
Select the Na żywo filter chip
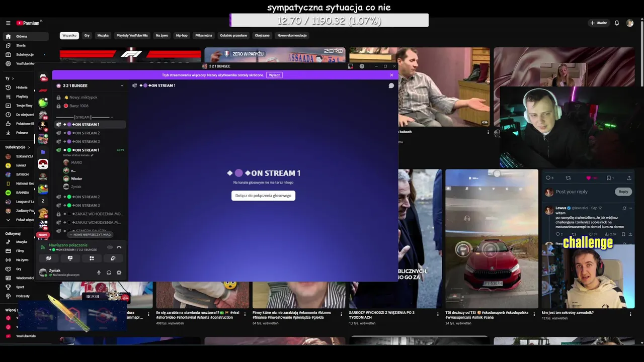click(162, 36)
